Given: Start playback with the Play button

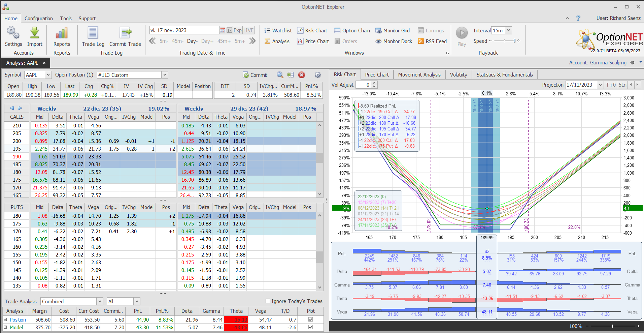Looking at the screenshot, I should coord(462,33).
